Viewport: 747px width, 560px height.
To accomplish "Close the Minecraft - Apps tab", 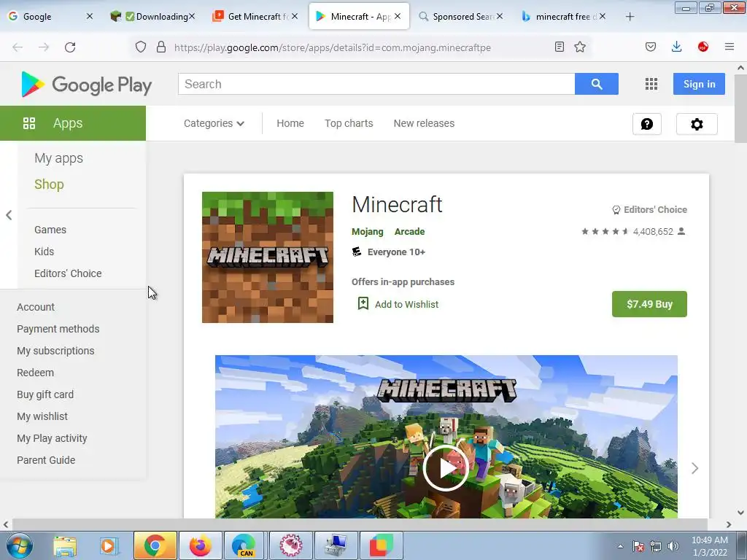I will click(x=398, y=16).
